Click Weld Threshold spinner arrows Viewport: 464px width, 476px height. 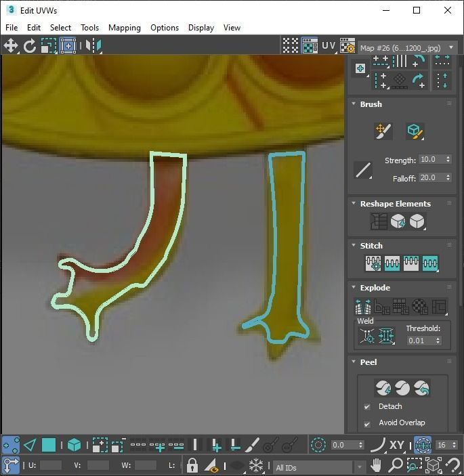[x=438, y=341]
